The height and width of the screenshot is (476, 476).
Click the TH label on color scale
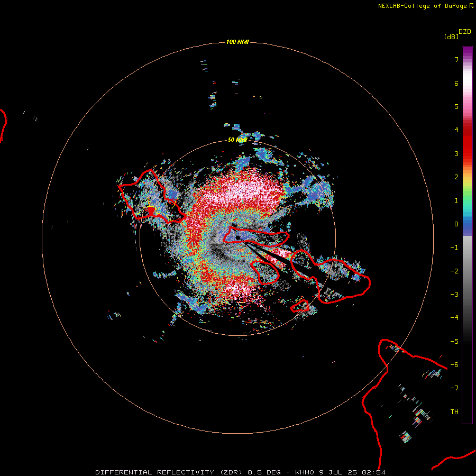click(x=454, y=412)
